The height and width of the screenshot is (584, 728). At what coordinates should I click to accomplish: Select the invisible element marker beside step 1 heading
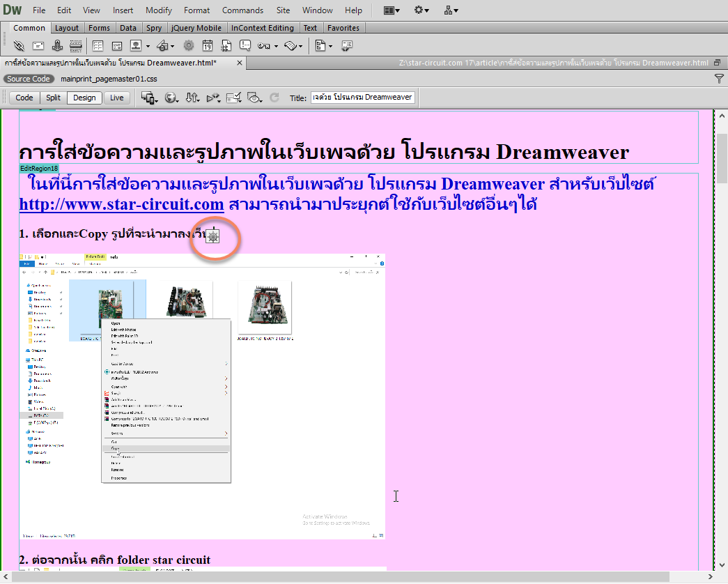[x=212, y=236]
